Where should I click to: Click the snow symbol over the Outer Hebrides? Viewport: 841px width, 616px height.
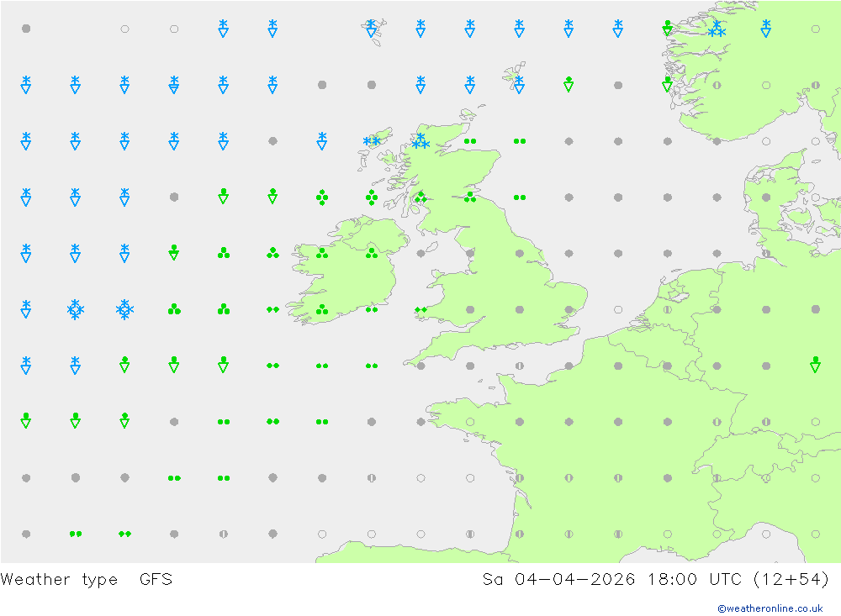pos(371,141)
